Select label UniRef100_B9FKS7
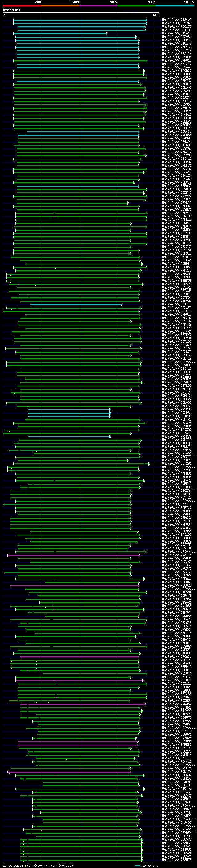The height and width of the screenshot is (868, 197). tap(177, 745)
